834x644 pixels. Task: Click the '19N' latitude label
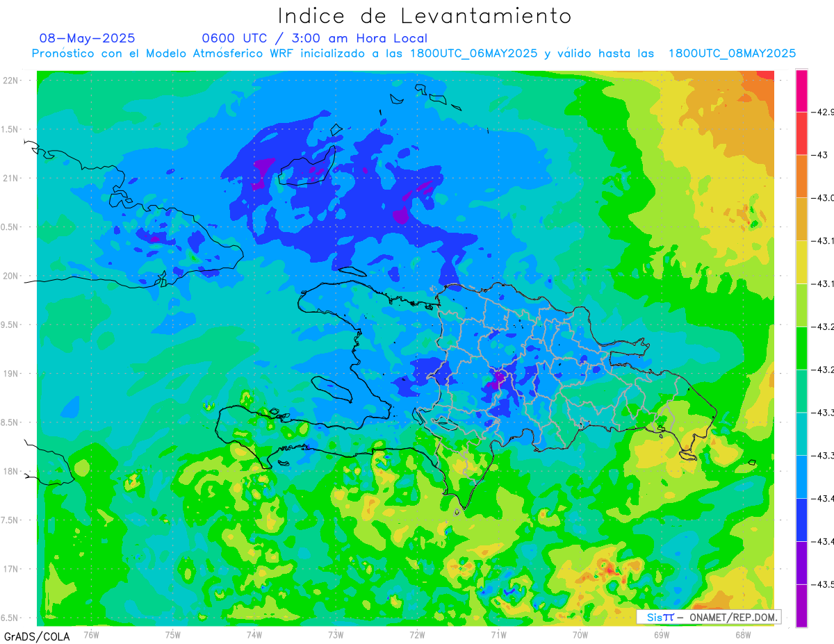click(x=10, y=374)
